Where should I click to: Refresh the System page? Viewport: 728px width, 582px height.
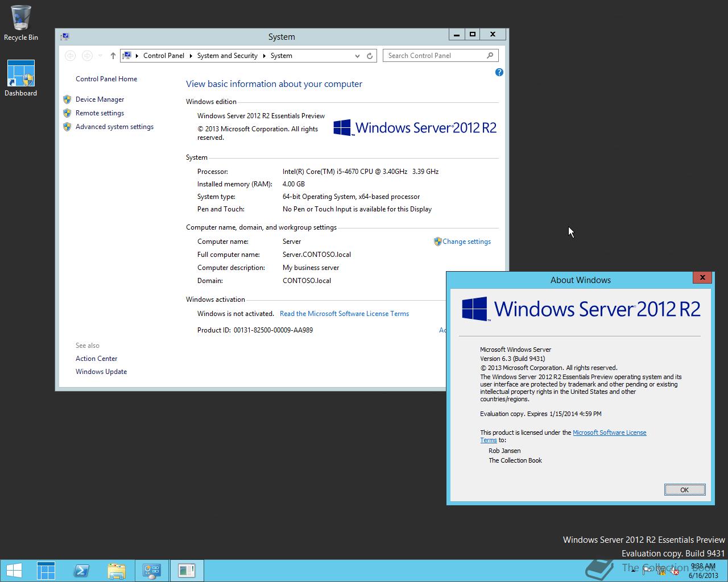tap(370, 56)
